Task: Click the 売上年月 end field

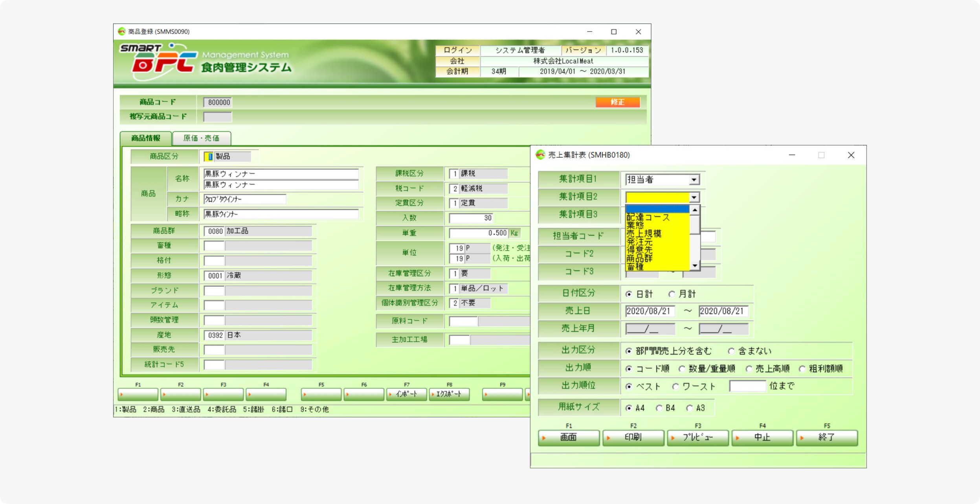Action: click(x=723, y=329)
